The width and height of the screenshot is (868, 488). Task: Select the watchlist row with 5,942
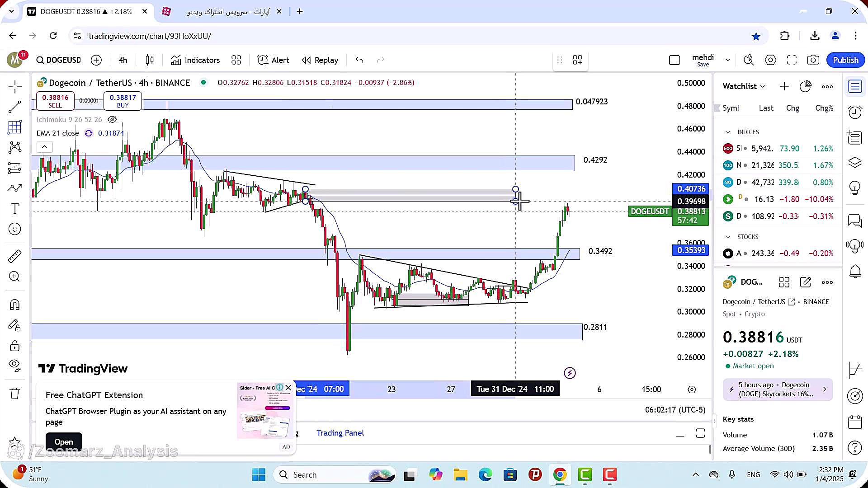click(x=778, y=148)
